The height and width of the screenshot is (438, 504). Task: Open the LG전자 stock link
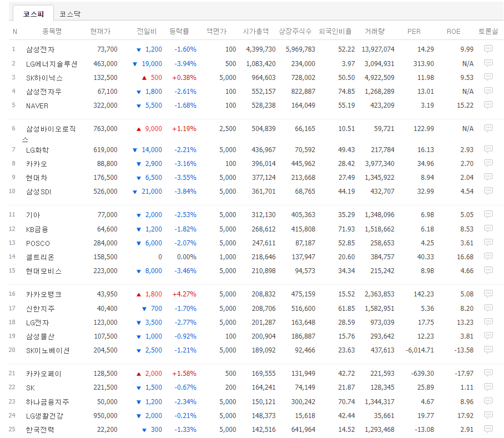click(x=37, y=323)
